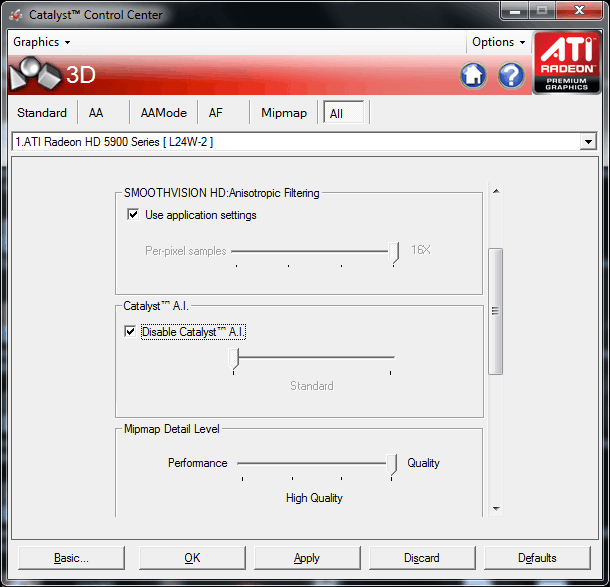The width and height of the screenshot is (610, 587).
Task: Toggle the Disable Catalyst A.I. checkbox
Action: click(x=130, y=331)
